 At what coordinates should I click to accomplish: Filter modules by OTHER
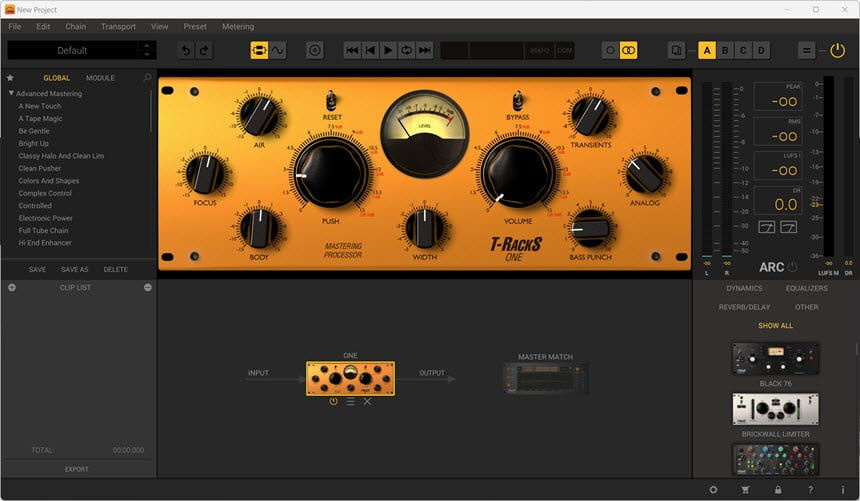[807, 307]
